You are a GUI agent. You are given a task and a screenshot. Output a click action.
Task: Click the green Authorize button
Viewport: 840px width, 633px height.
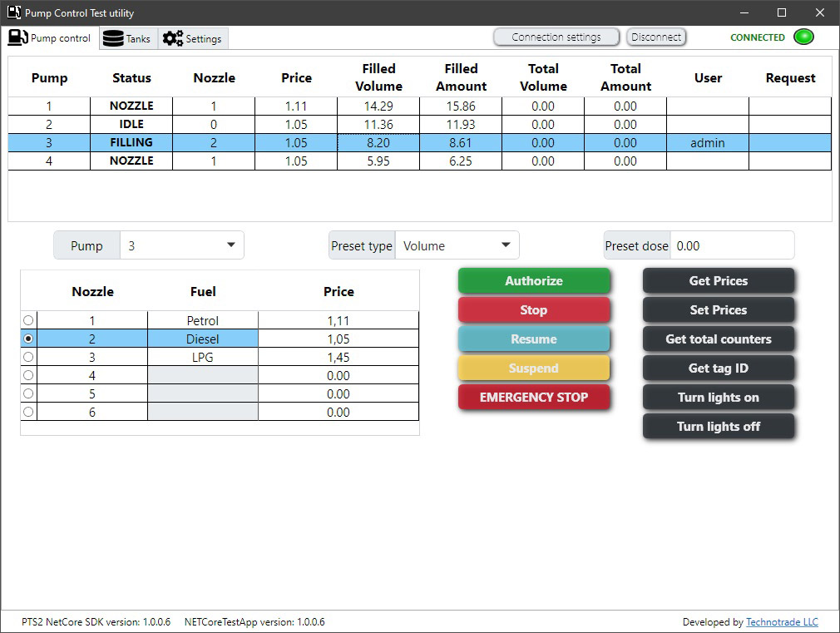[534, 281]
